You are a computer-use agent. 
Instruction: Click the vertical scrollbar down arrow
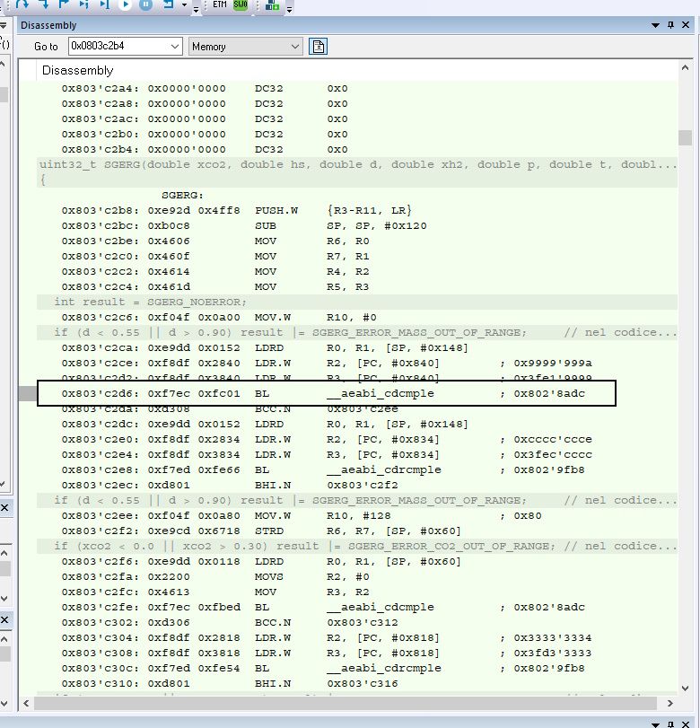[685, 689]
